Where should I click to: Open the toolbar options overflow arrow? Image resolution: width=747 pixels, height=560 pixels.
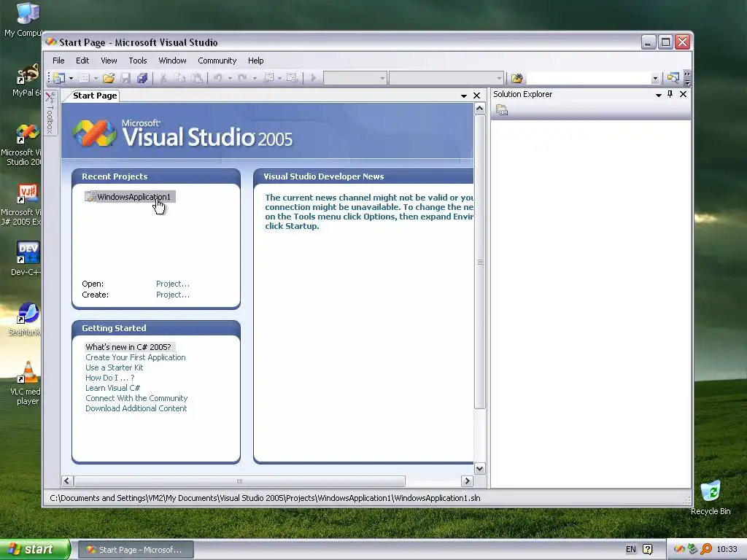[x=687, y=79]
